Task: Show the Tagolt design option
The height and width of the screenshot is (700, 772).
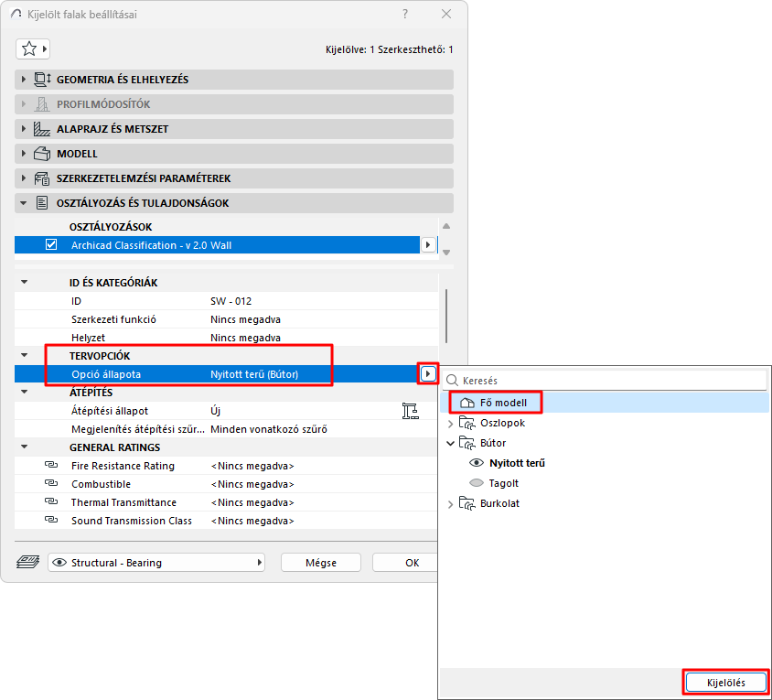Action: tap(477, 483)
